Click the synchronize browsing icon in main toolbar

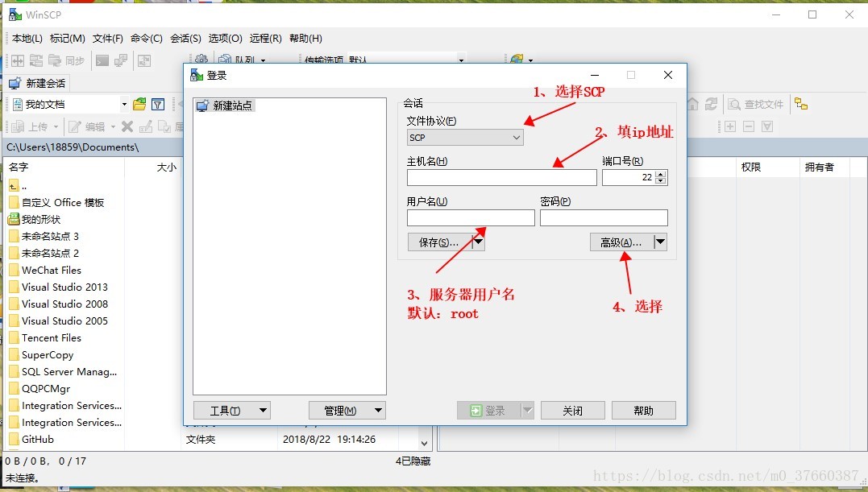point(36,60)
